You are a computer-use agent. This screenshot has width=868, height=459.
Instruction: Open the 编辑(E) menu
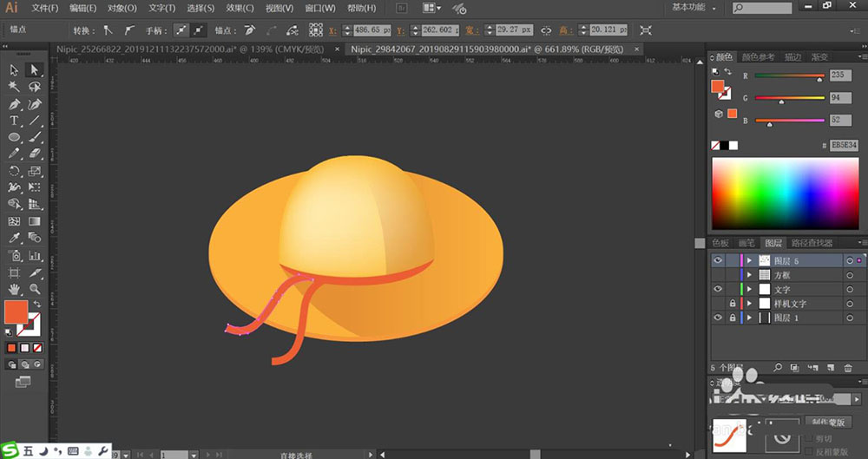pos(83,9)
